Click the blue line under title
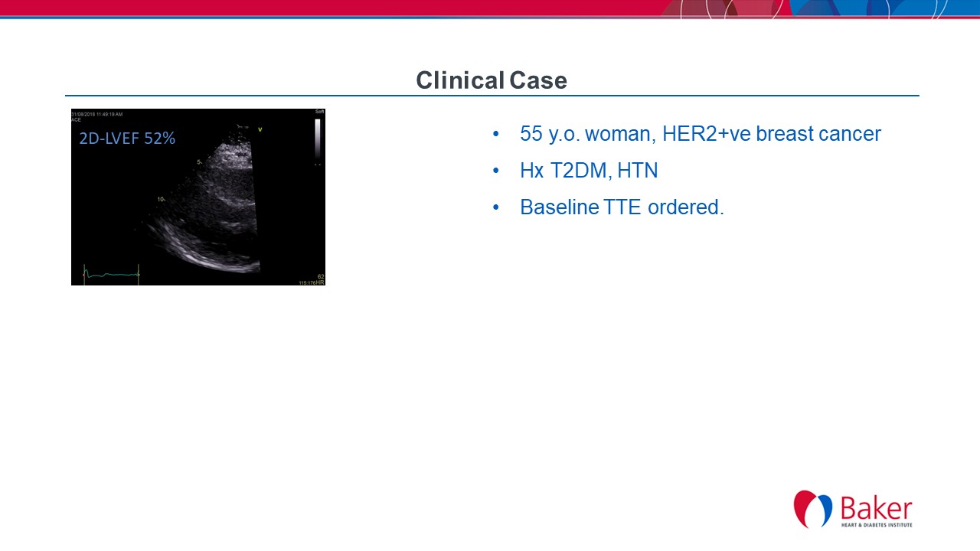Screen dimensions: 980x551 click(x=492, y=96)
